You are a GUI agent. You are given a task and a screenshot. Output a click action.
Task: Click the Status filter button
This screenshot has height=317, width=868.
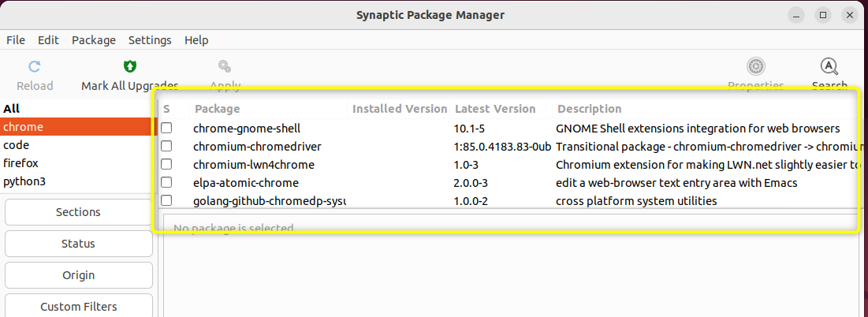(x=79, y=244)
